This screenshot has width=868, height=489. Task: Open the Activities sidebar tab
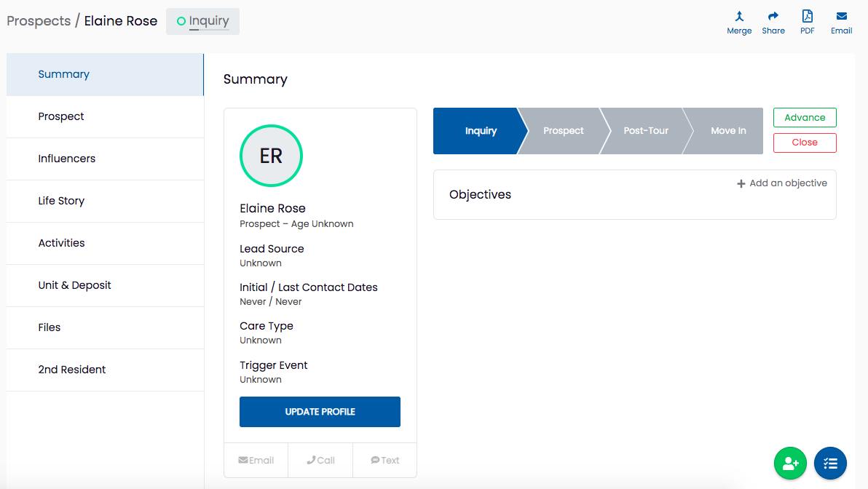tap(105, 243)
